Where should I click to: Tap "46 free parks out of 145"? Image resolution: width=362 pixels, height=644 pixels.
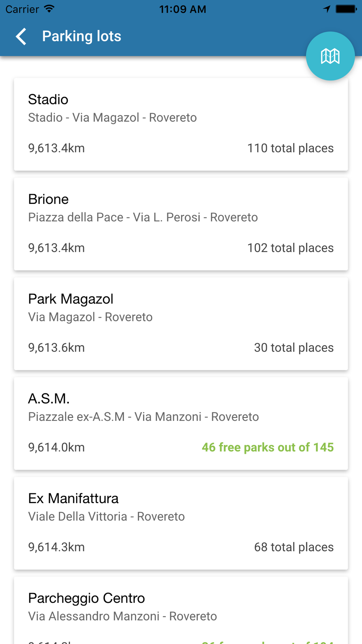click(268, 447)
